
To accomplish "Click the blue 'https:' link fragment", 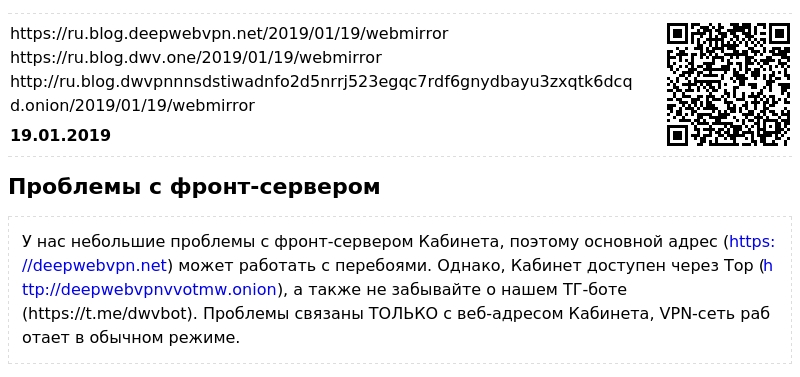I will coord(752,242).
